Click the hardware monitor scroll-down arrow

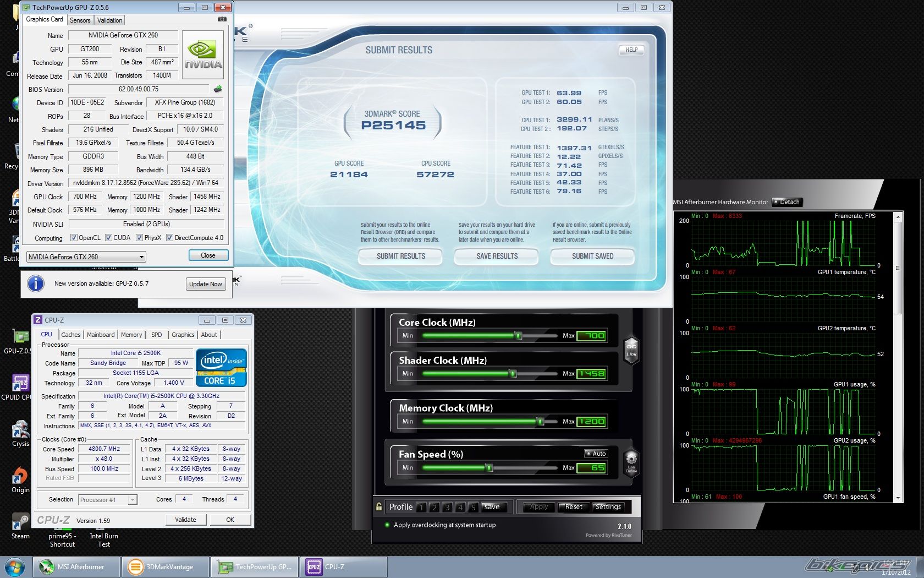(898, 498)
